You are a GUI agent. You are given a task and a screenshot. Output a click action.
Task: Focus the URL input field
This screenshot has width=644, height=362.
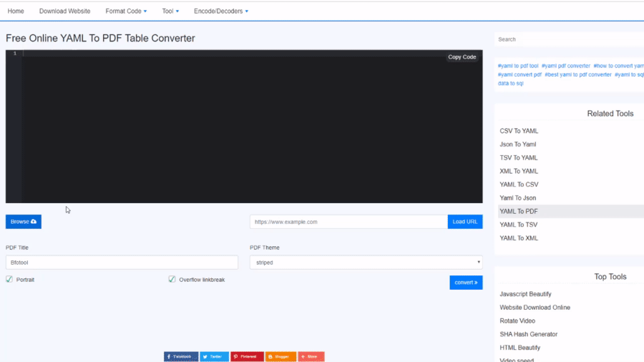[348, 222]
